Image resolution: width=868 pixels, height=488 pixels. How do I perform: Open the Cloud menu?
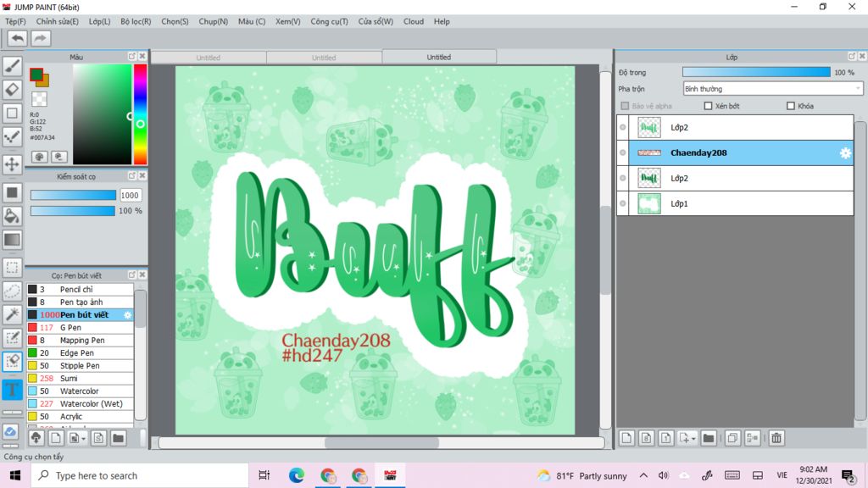(x=414, y=21)
